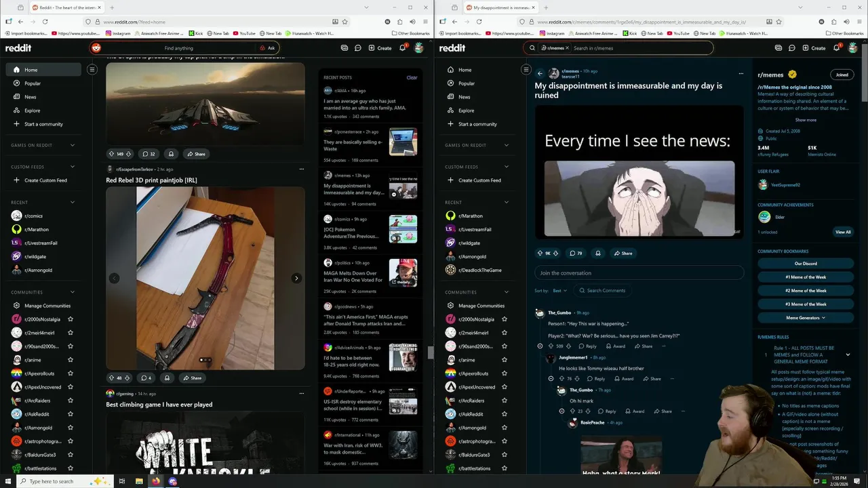
Task: Open notifications bell in right window header
Action: click(836, 48)
